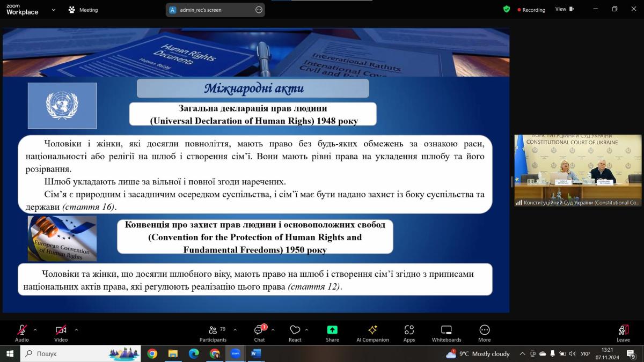Expand audio options chevron next to Audio
The width and height of the screenshot is (644, 362).
(x=35, y=330)
